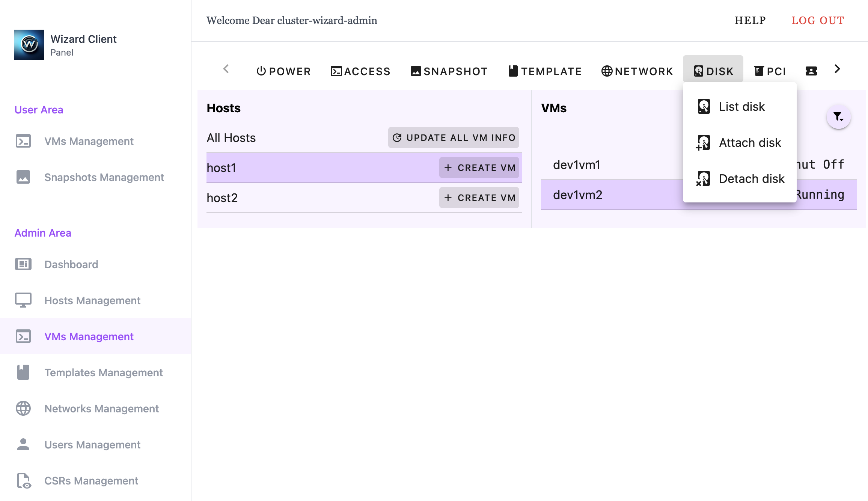Viewport: 868px width, 501px height.
Task: Click the Networks Management globe icon
Action: (x=23, y=409)
